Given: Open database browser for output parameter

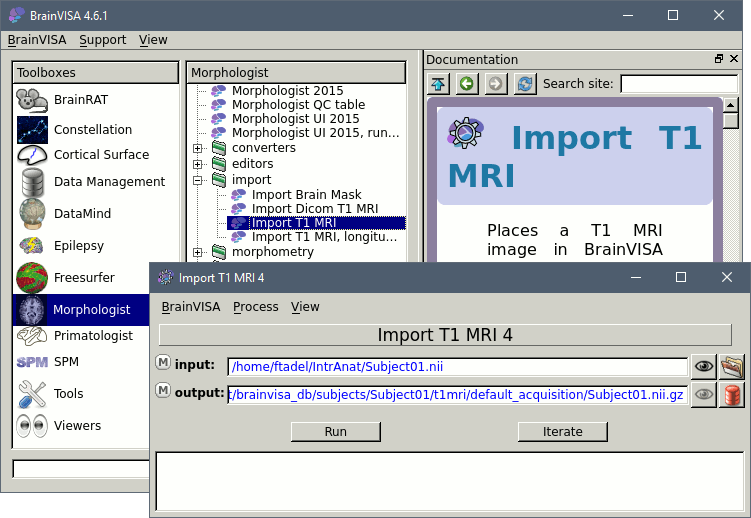Looking at the screenshot, I should click(x=732, y=394).
